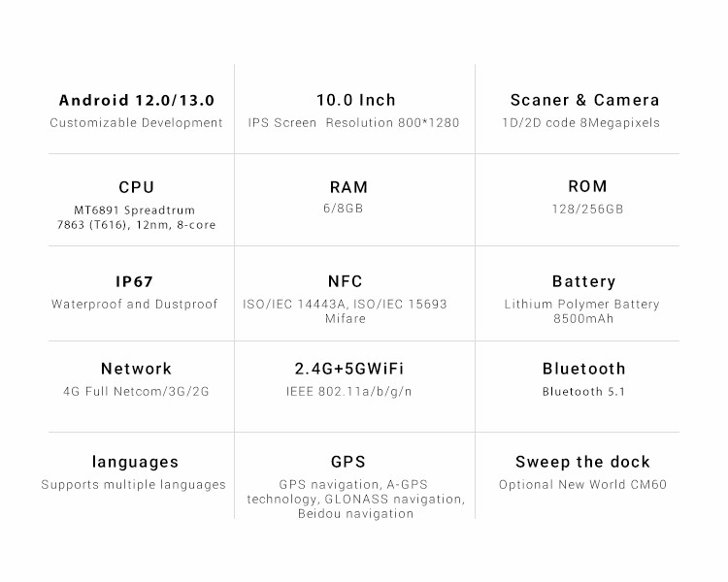Click the Battery heading
Image resolution: width=728 pixels, height=582 pixels.
tap(583, 282)
